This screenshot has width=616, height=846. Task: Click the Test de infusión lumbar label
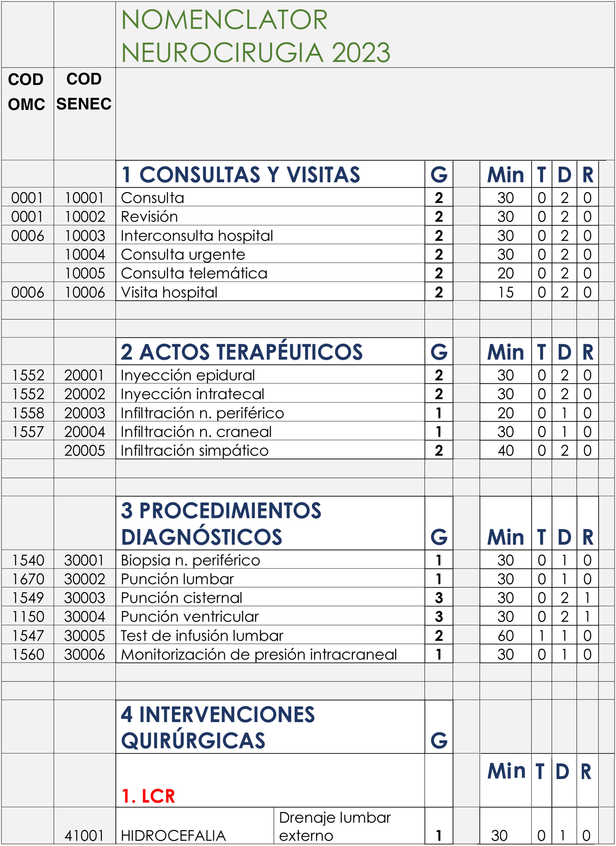(202, 636)
